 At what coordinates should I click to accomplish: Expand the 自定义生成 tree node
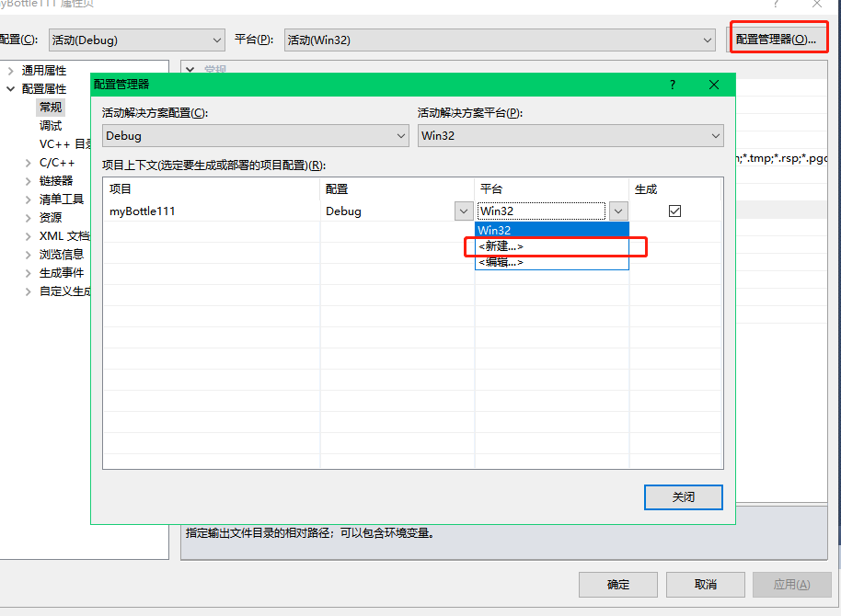(29, 291)
